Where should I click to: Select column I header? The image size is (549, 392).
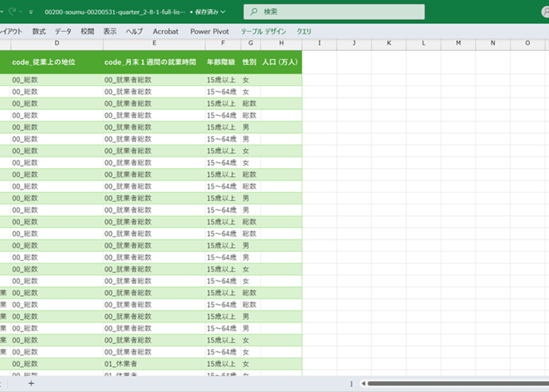[319, 43]
